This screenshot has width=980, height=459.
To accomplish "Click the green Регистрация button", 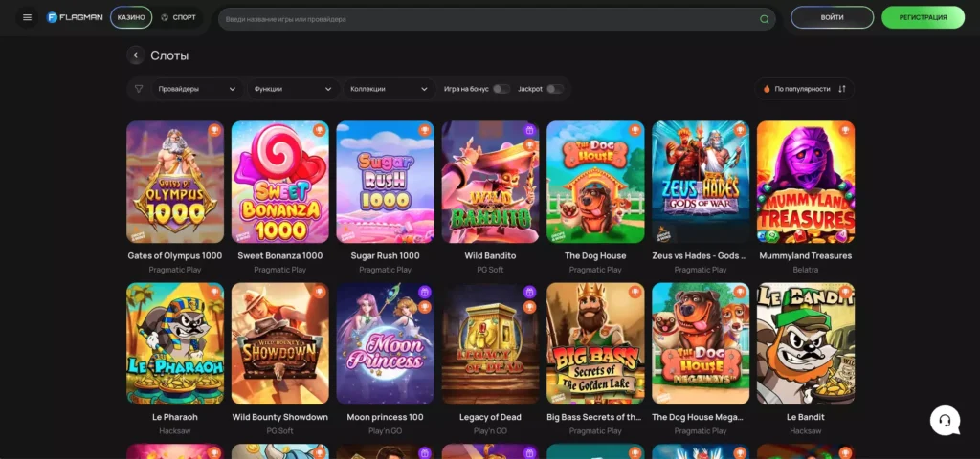I will coord(923,17).
